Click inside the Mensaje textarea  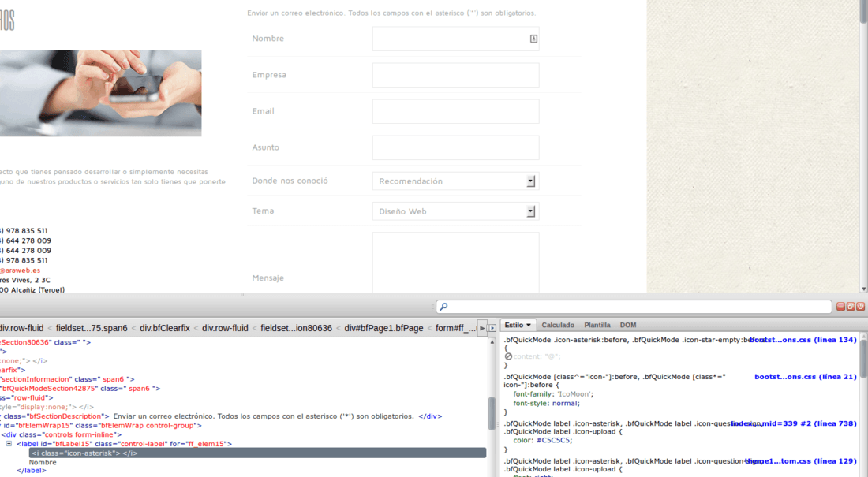point(455,263)
